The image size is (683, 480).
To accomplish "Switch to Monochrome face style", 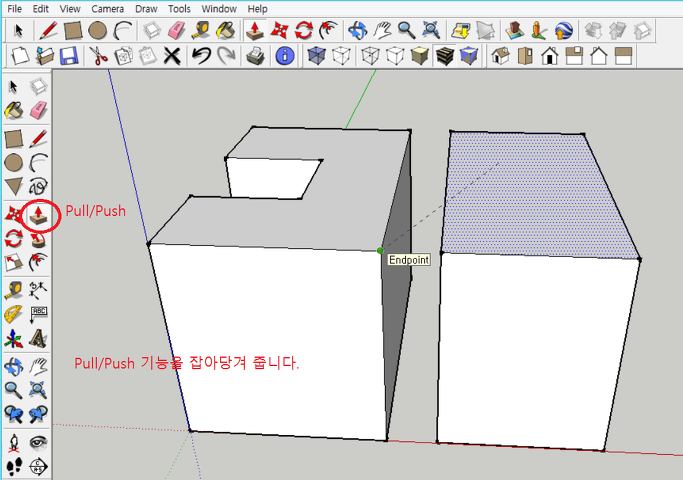I will pos(469,56).
